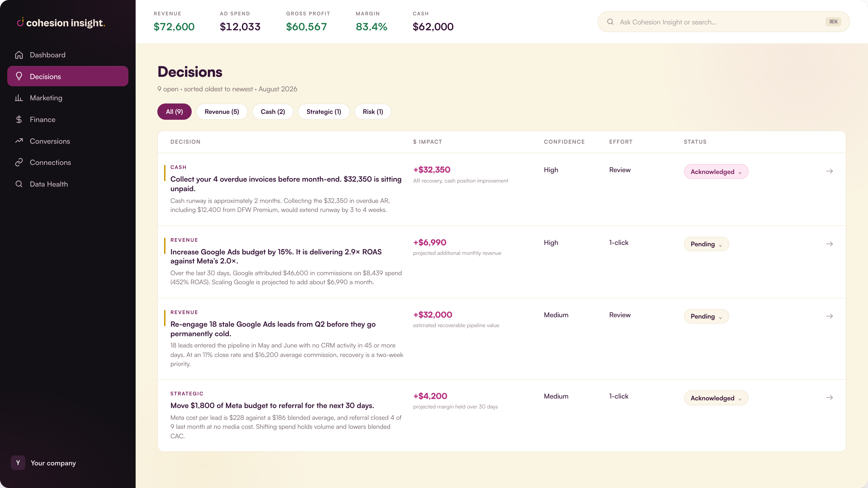Image resolution: width=868 pixels, height=488 pixels.
Task: Click the search magnifier icon in search bar
Action: coord(610,22)
